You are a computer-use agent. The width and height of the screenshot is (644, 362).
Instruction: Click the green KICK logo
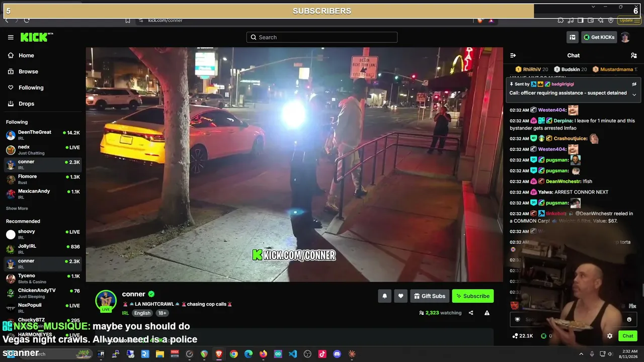point(36,37)
